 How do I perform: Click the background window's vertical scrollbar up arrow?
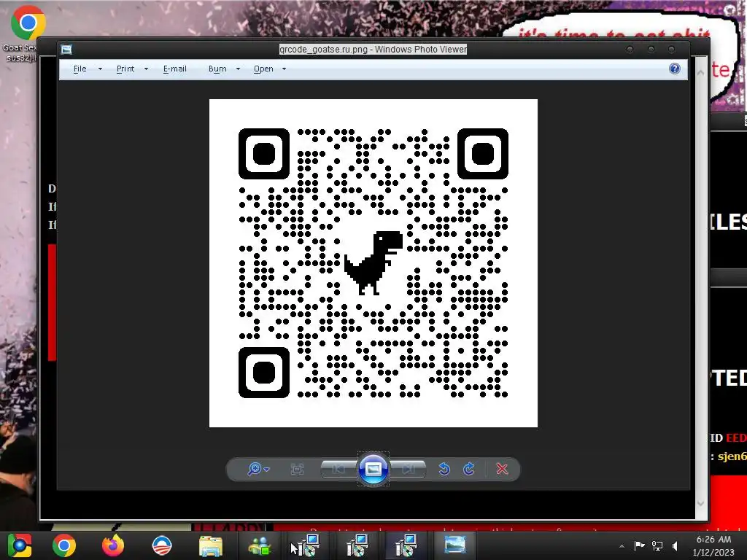701,72
